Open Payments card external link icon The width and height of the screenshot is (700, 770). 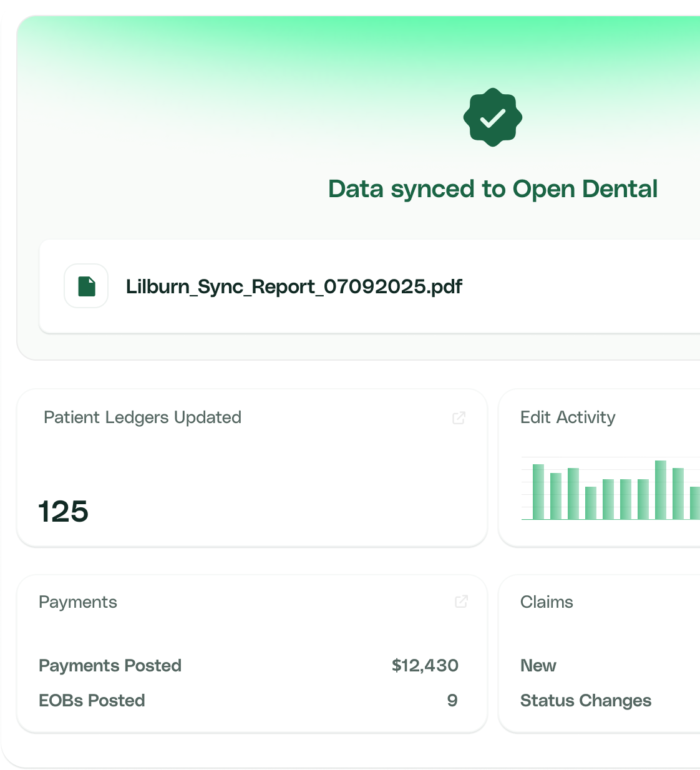click(x=461, y=602)
